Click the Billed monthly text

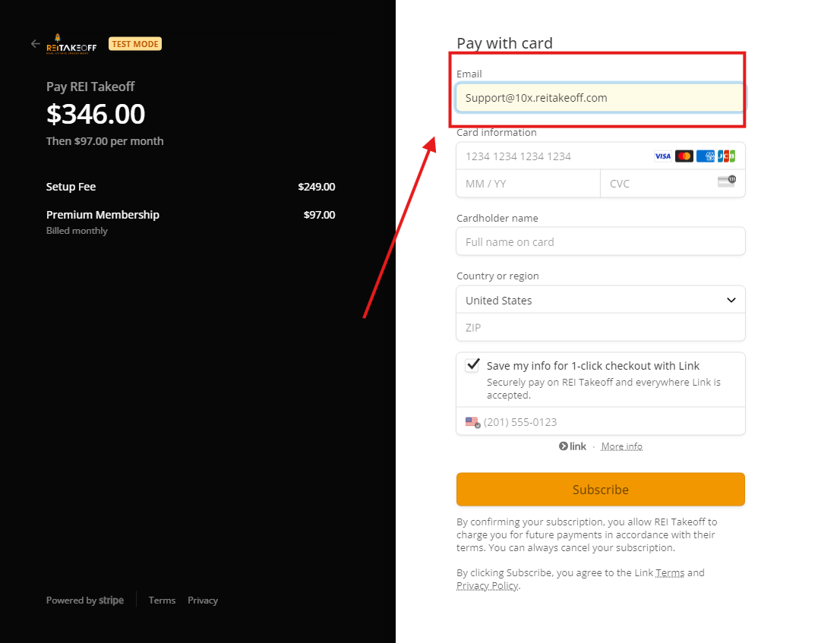tap(77, 231)
